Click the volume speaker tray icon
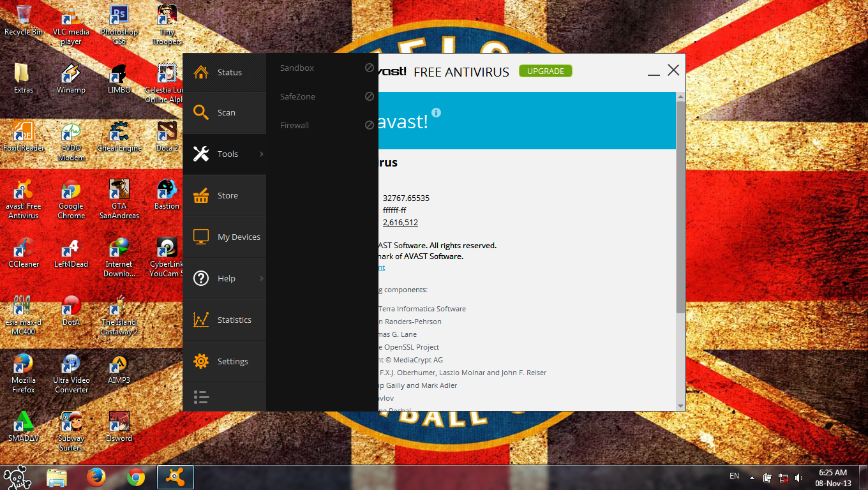This screenshot has height=490, width=868. (798, 477)
